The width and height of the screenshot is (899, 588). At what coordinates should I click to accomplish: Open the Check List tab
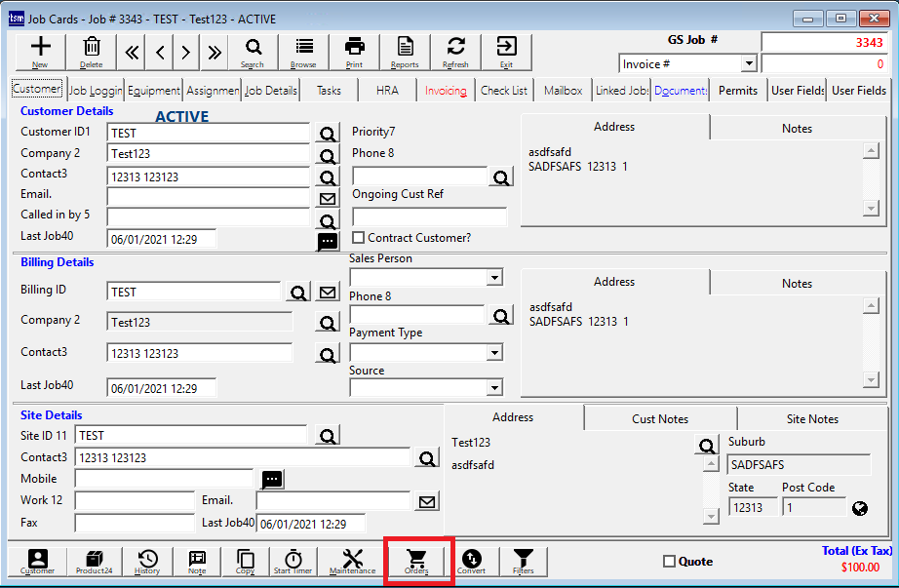click(x=504, y=90)
